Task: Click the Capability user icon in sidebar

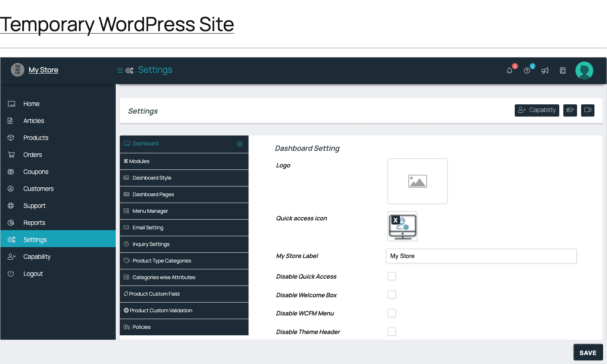Action: pyautogui.click(x=12, y=257)
